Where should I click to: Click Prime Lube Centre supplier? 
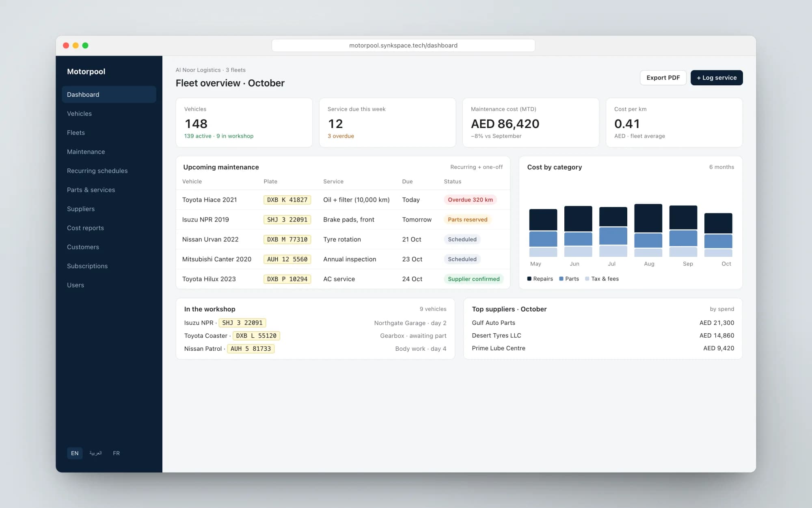(499, 348)
